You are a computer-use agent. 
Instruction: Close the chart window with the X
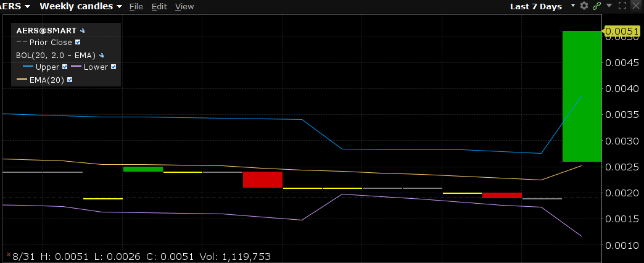pyautogui.click(x=636, y=6)
